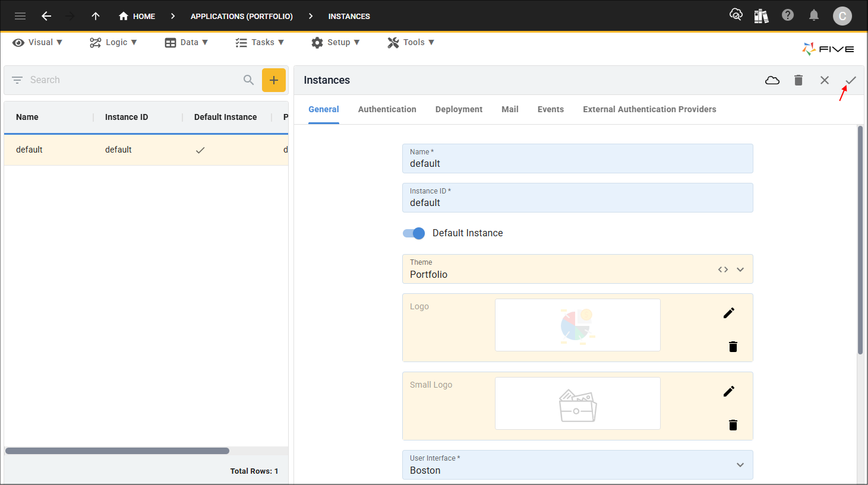View notifications bell icon
The image size is (868, 485).
(x=814, y=15)
